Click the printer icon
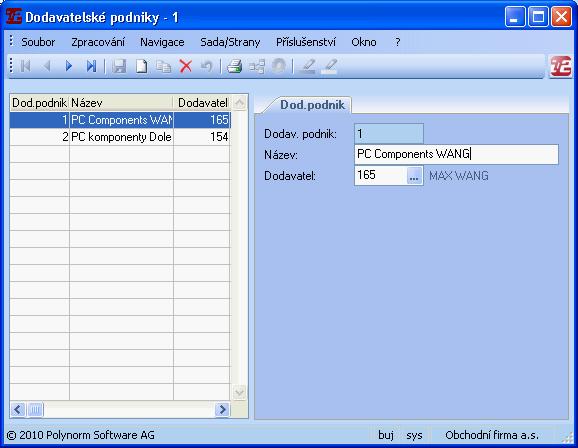Image resolution: width=578 pixels, height=448 pixels. tap(234, 66)
